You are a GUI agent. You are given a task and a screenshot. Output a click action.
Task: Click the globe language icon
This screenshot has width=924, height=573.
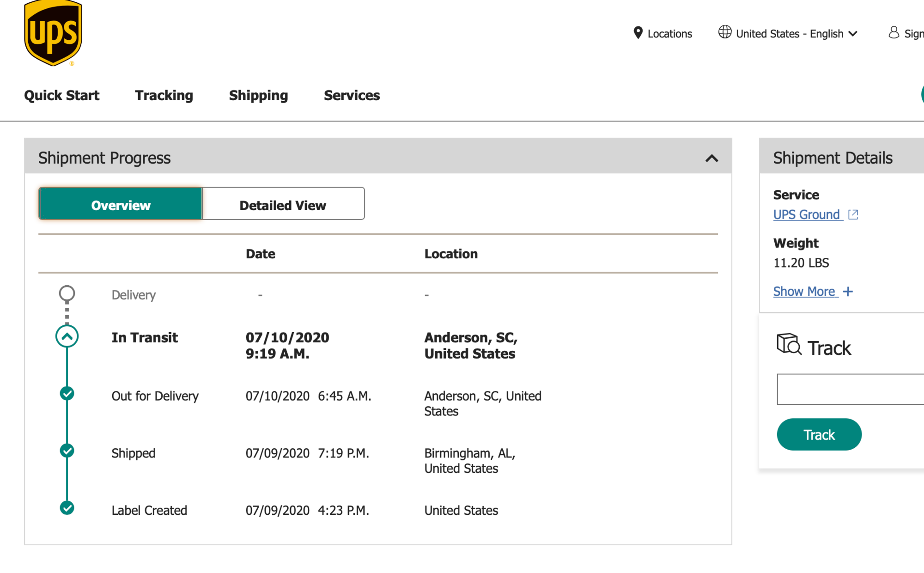[x=725, y=32]
